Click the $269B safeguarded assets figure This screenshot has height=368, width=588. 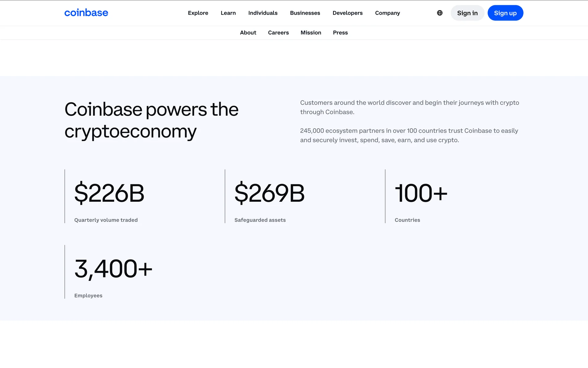(x=269, y=193)
